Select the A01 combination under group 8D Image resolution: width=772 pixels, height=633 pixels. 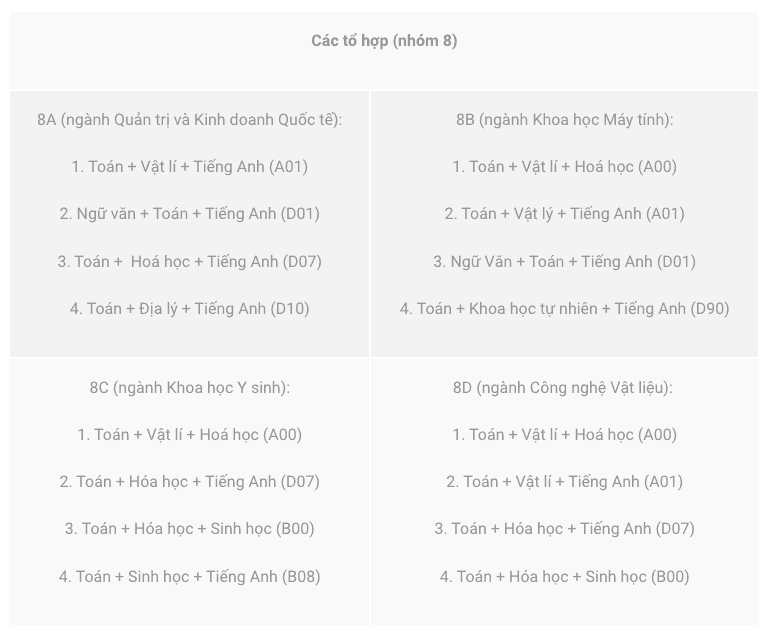[564, 482]
